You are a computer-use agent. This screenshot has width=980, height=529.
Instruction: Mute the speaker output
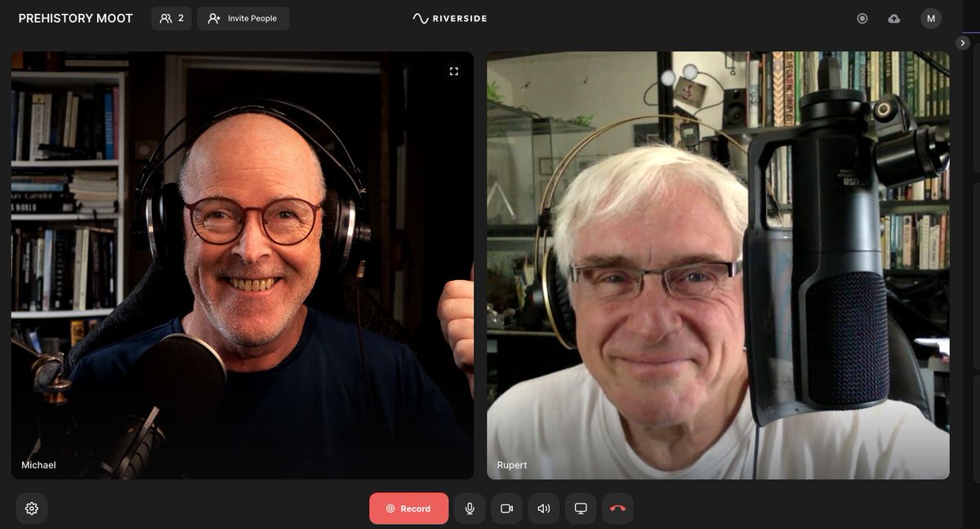click(x=543, y=508)
